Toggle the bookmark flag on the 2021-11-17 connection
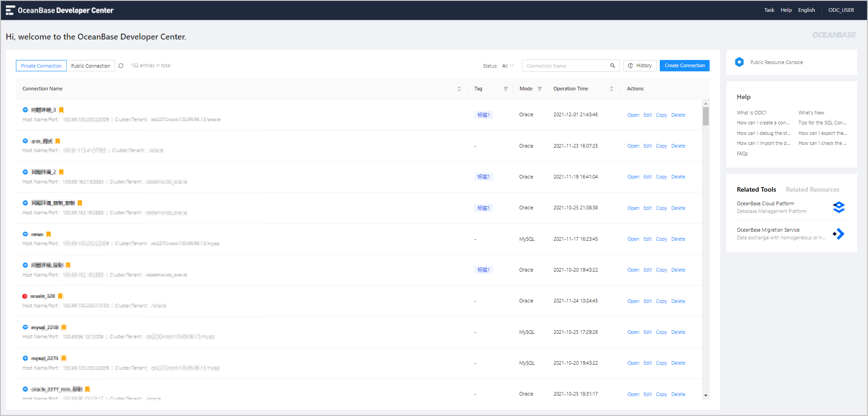Screen dimensions: 868x416 (49, 234)
